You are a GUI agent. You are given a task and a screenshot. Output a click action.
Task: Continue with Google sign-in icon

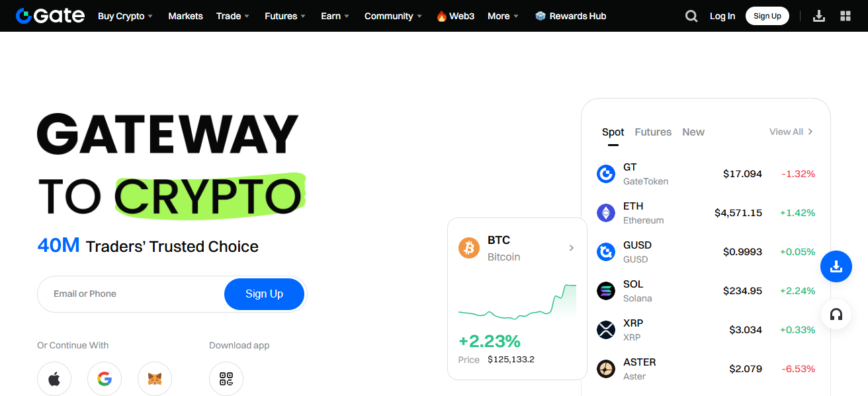pos(105,379)
